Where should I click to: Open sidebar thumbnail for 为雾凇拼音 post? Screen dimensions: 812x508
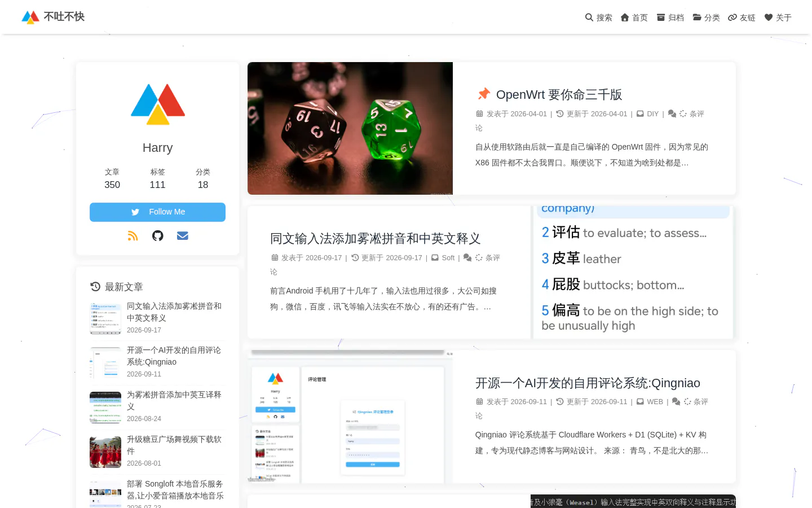click(x=105, y=408)
